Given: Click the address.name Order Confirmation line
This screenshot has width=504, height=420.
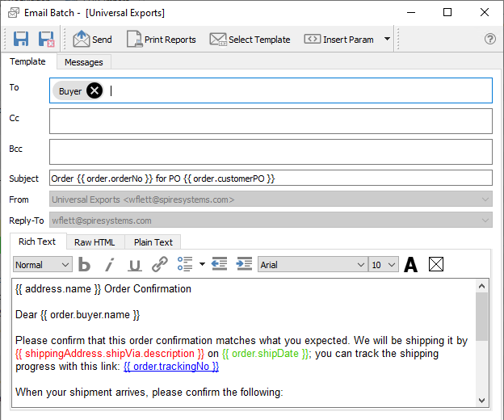Looking at the screenshot, I should 103,288.
